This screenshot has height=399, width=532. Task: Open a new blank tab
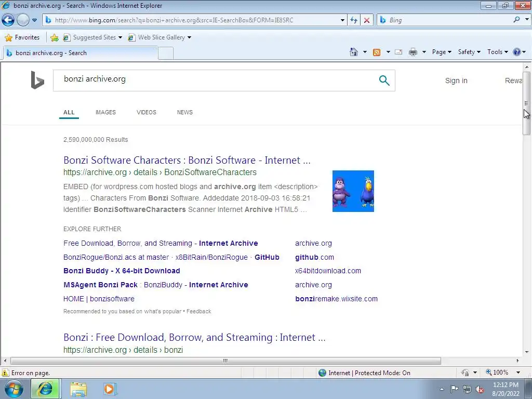click(x=166, y=54)
